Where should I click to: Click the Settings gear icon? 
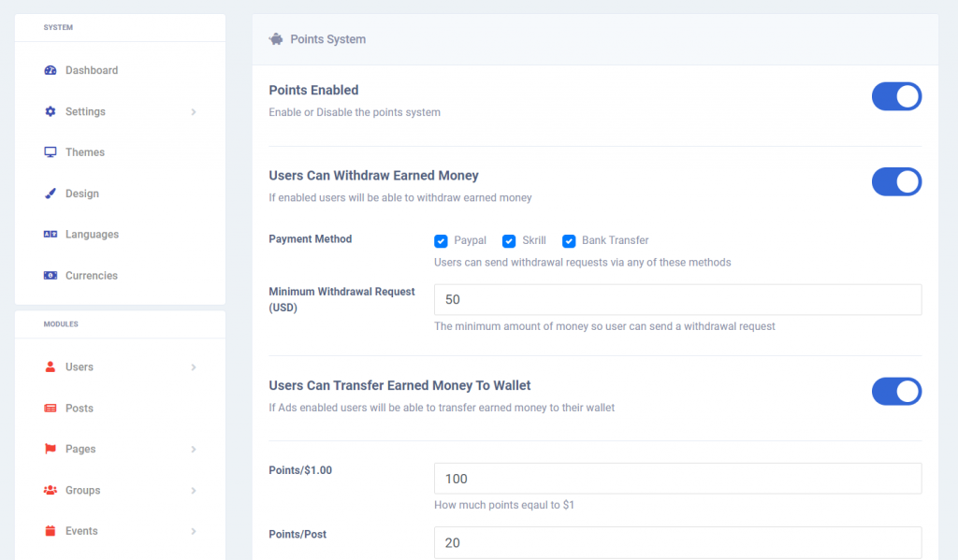coord(51,111)
